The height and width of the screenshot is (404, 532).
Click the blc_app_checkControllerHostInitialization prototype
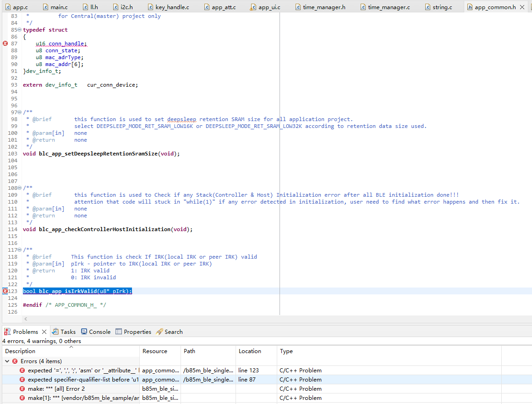point(108,229)
